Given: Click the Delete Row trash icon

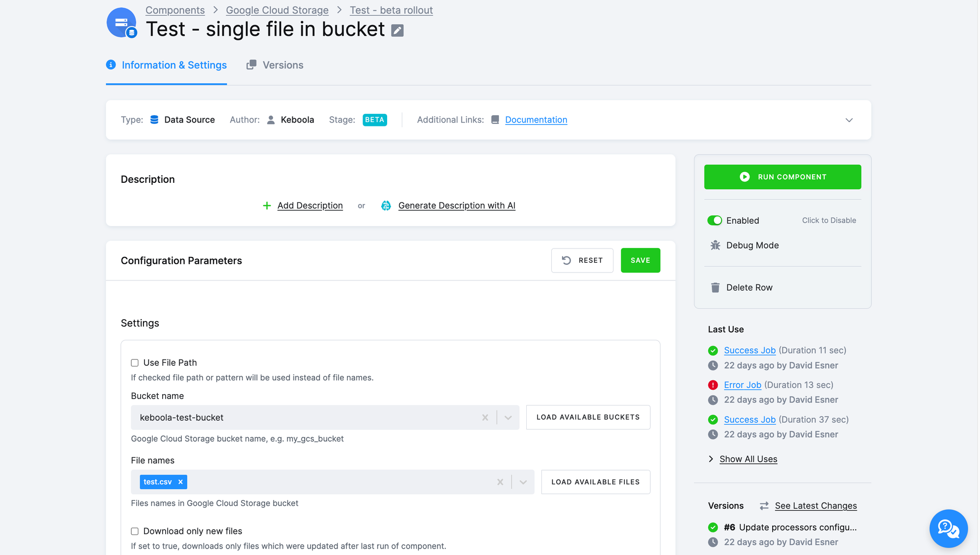Looking at the screenshot, I should click(x=716, y=287).
